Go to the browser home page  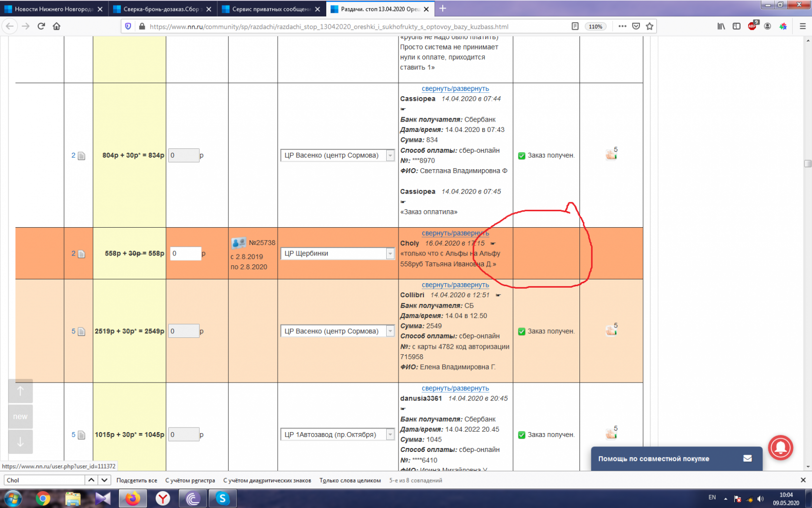(x=57, y=26)
